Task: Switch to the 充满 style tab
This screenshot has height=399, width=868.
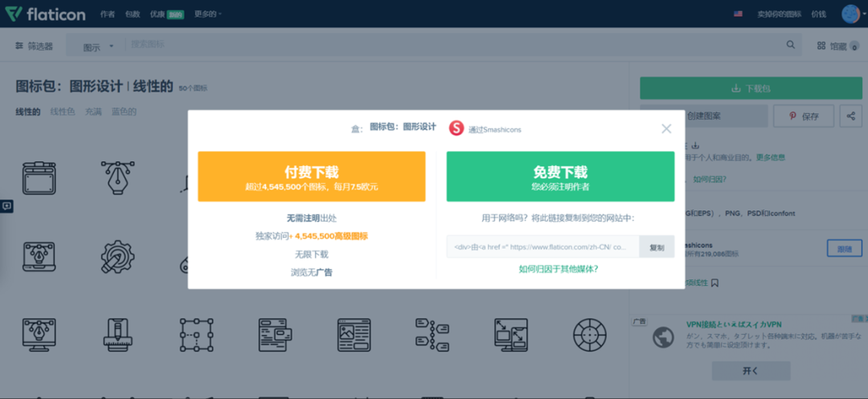Action: point(93,112)
